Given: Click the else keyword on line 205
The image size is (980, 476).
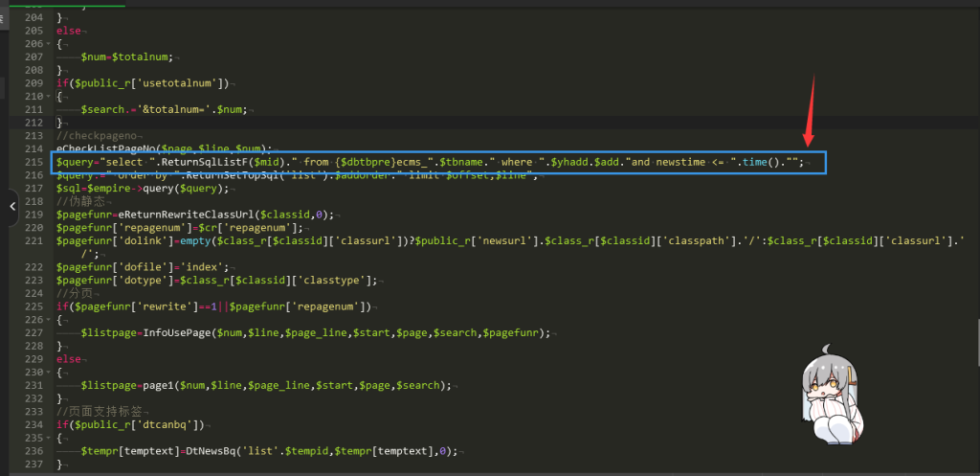Looking at the screenshot, I should point(68,31).
